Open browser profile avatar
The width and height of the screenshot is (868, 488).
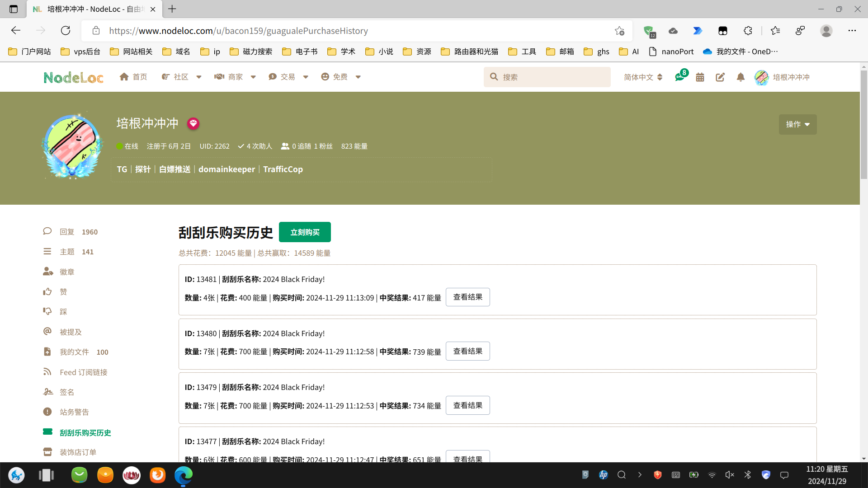point(826,30)
